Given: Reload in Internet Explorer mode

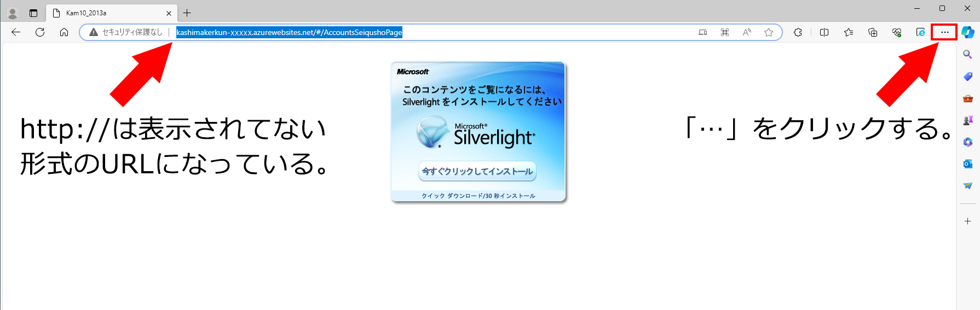Looking at the screenshot, I should click(921, 32).
